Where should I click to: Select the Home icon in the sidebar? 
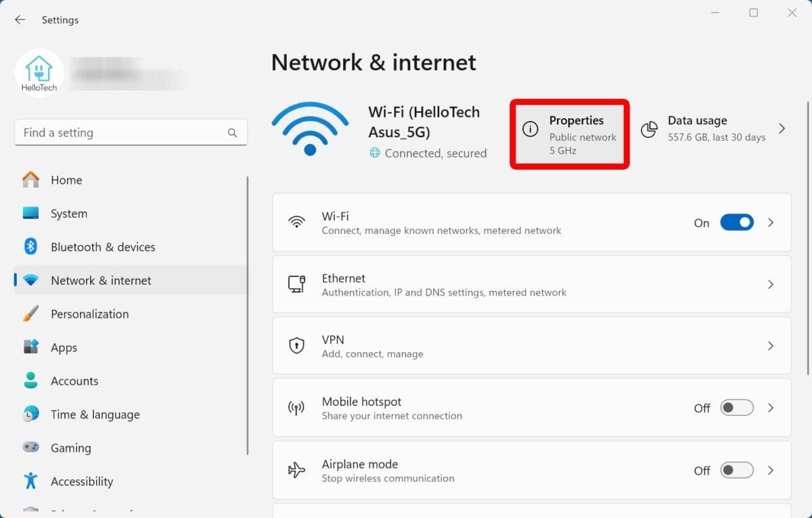tap(30, 180)
